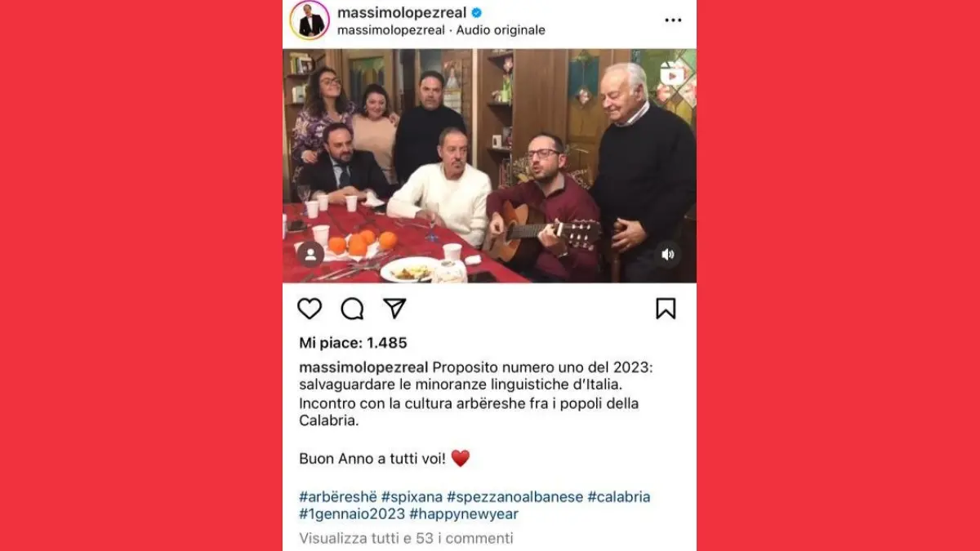
Task: Open the #calabria hashtag
Action: pyautogui.click(x=619, y=496)
